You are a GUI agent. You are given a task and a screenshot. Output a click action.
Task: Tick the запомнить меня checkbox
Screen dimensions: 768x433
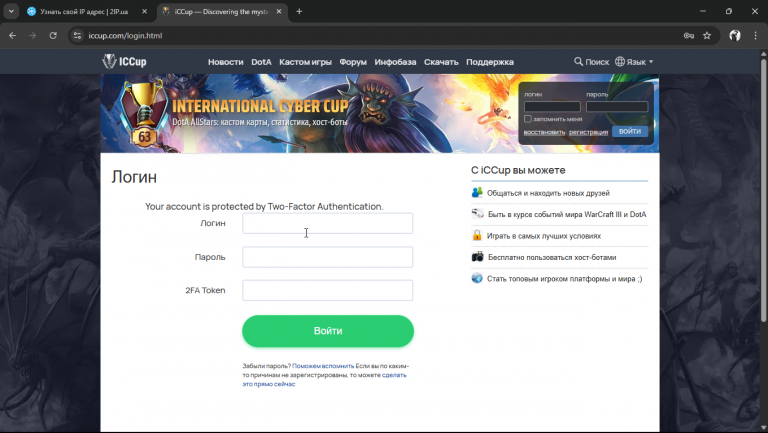(x=528, y=119)
